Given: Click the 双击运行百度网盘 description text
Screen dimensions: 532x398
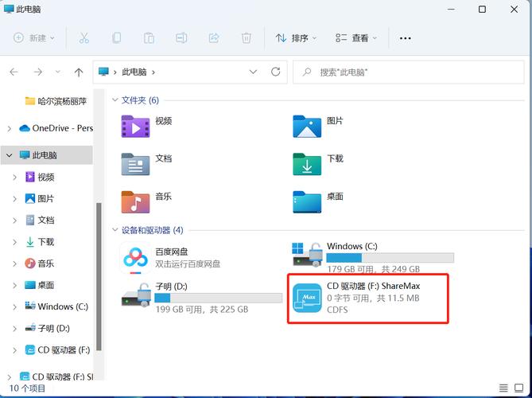Looking at the screenshot, I should (x=188, y=263).
